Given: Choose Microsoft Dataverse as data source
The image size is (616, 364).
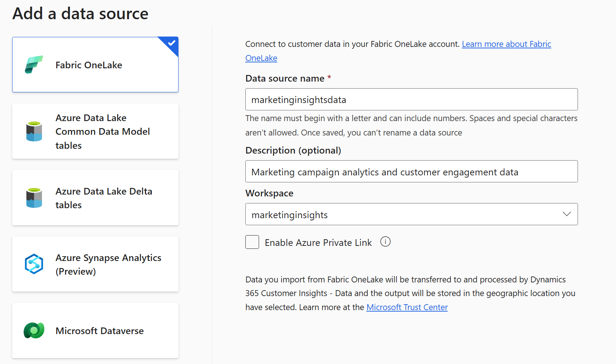Looking at the screenshot, I should (x=95, y=330).
